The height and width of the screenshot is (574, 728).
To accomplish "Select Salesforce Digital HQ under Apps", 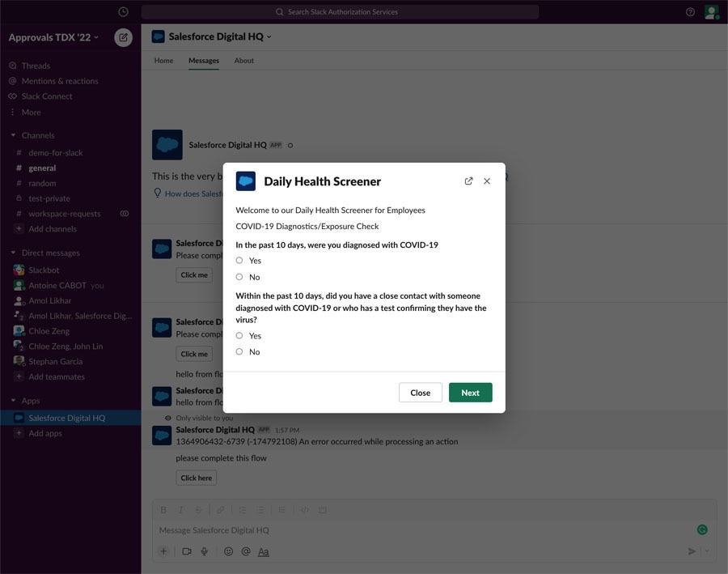I will [70, 418].
